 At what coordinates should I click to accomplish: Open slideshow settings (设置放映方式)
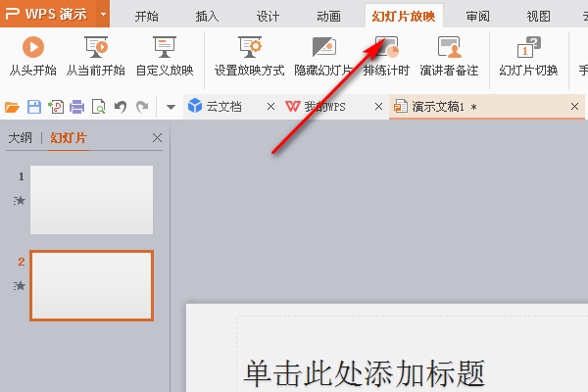click(x=249, y=57)
